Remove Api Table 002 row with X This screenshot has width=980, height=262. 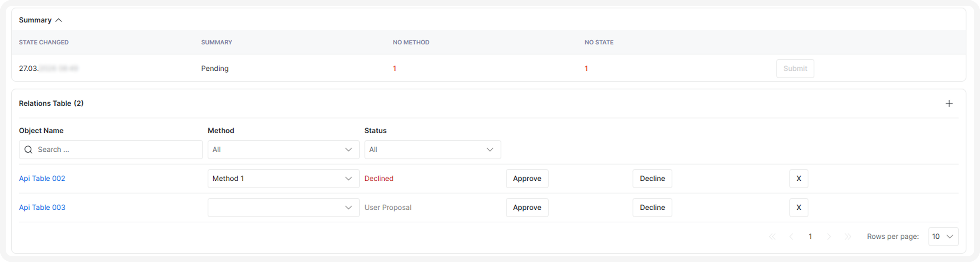pyautogui.click(x=799, y=178)
